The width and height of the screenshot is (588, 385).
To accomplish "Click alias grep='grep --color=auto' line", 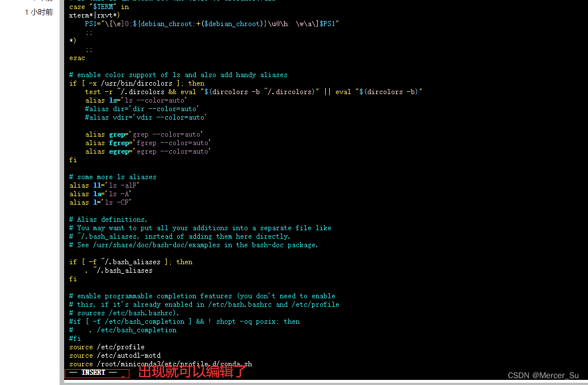I will pyautogui.click(x=144, y=134).
